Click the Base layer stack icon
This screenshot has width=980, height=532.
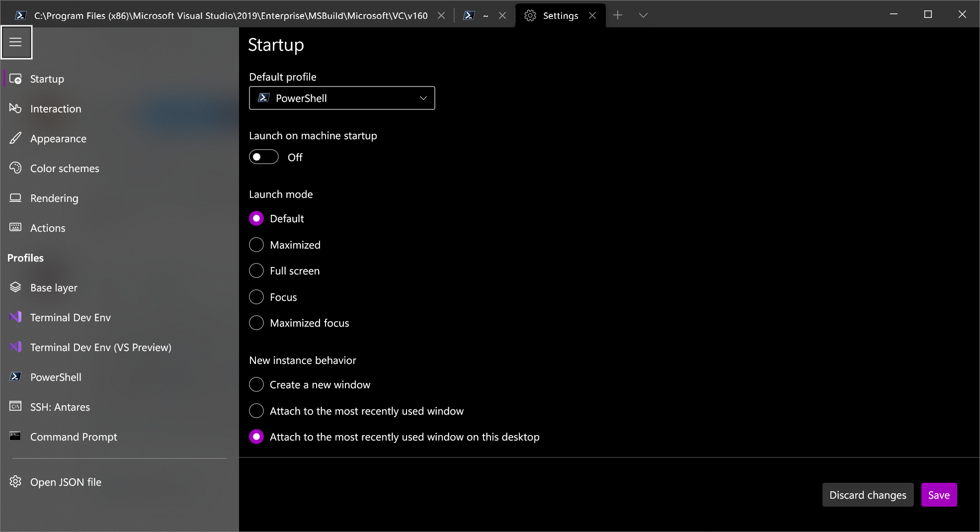coord(15,287)
